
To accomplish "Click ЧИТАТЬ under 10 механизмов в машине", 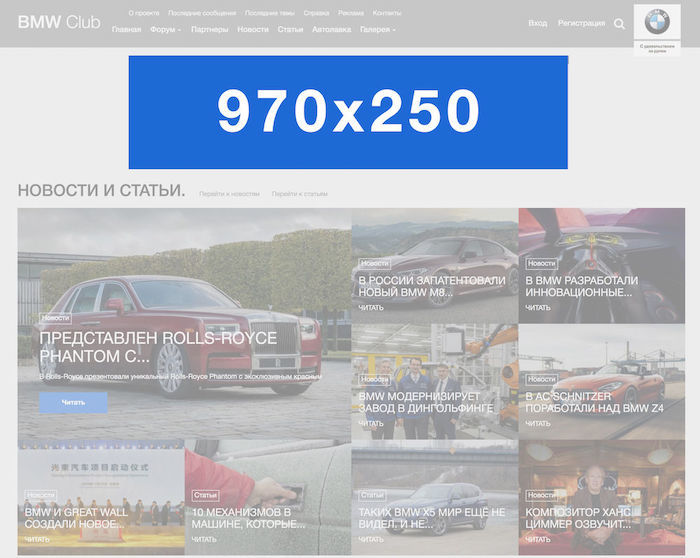I will 204,540.
